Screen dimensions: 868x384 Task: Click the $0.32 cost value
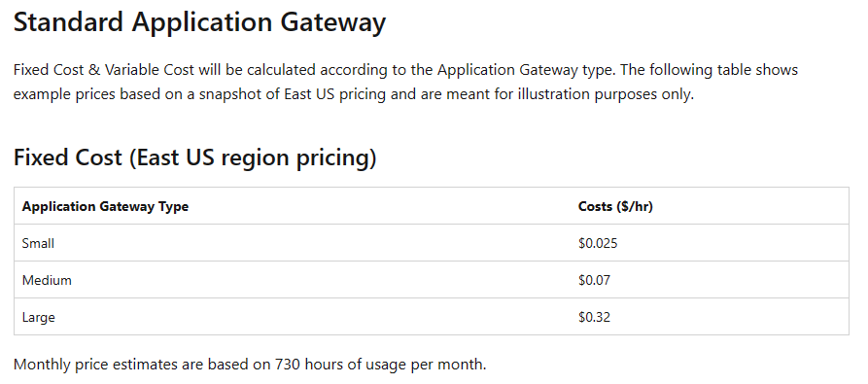coord(595,317)
